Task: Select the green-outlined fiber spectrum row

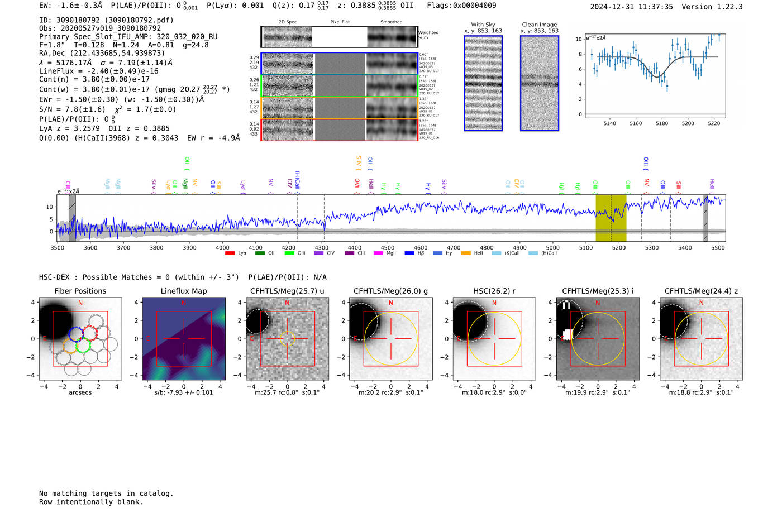Action: click(339, 86)
